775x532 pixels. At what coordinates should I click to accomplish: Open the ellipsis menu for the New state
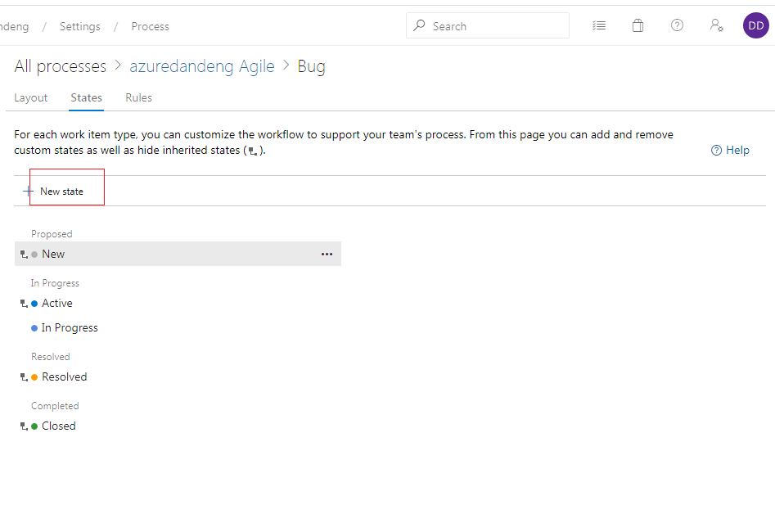point(327,254)
